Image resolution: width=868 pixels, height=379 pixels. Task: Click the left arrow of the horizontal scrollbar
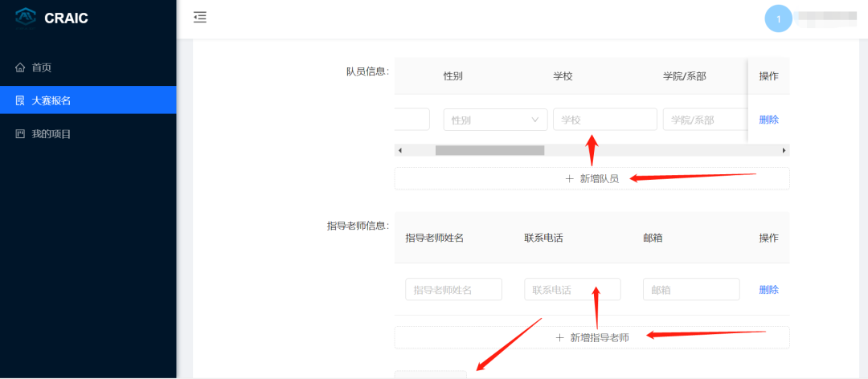(x=399, y=150)
